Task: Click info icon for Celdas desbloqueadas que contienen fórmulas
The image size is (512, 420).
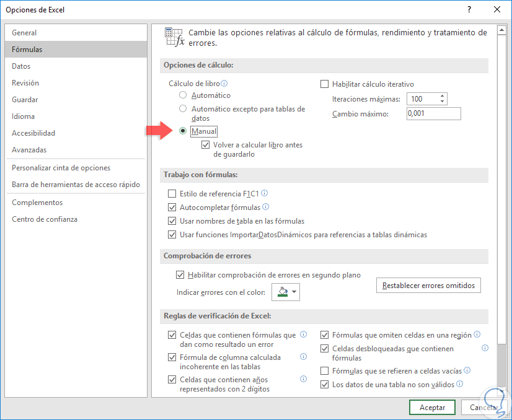Action: click(485, 348)
